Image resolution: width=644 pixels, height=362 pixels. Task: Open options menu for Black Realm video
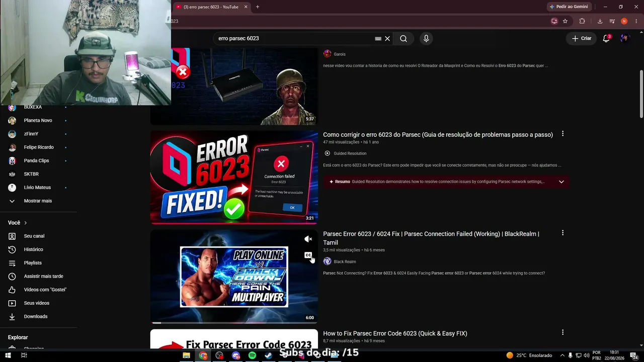562,233
